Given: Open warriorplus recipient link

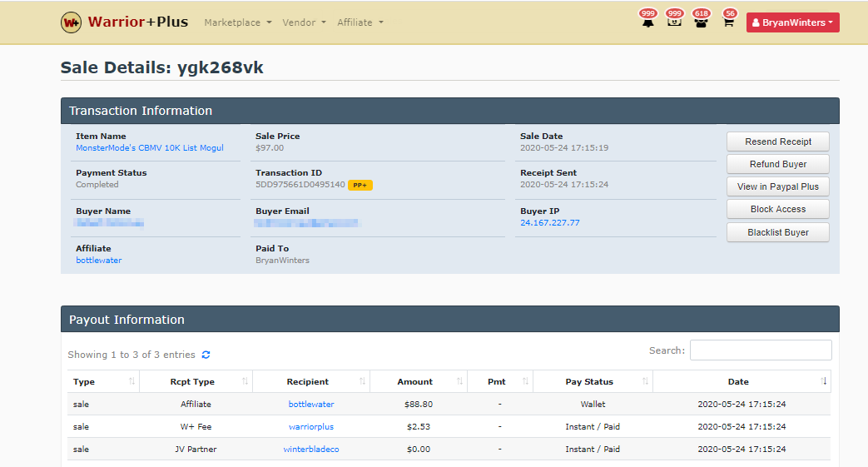Looking at the screenshot, I should click(311, 426).
